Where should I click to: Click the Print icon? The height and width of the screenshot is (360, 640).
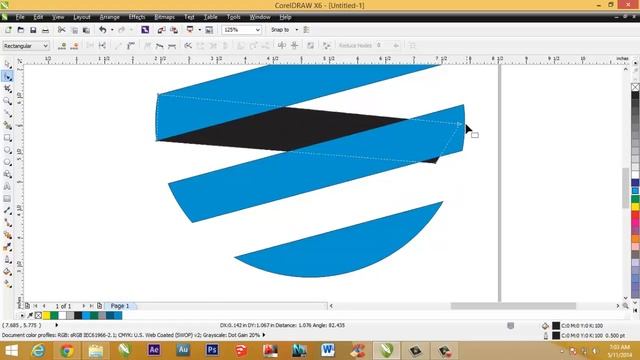click(45, 30)
